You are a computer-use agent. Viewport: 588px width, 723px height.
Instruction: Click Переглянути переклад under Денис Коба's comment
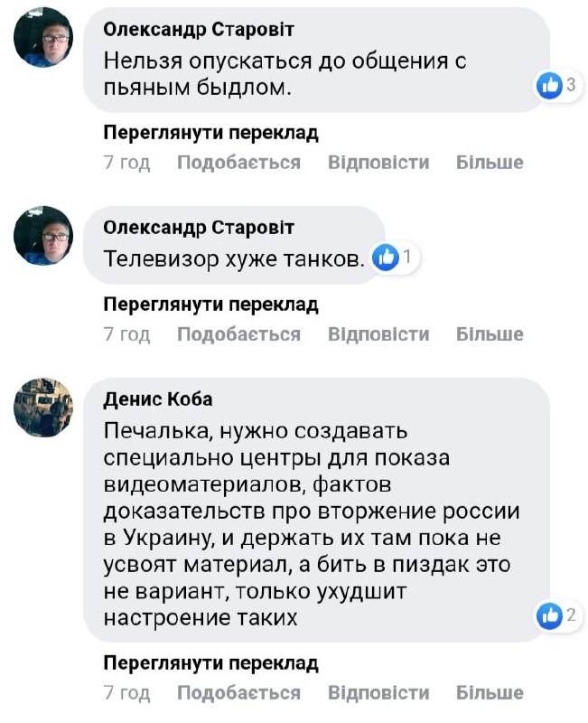pyautogui.click(x=211, y=663)
